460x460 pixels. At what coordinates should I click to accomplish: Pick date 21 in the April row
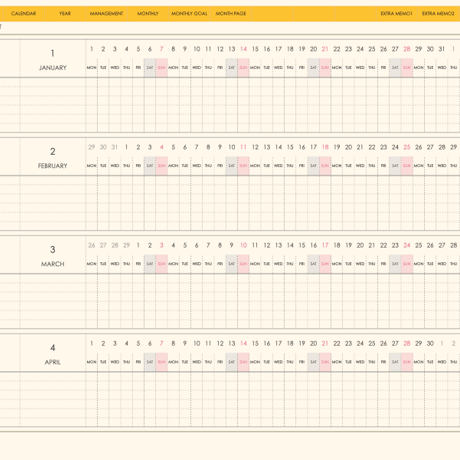325,343
